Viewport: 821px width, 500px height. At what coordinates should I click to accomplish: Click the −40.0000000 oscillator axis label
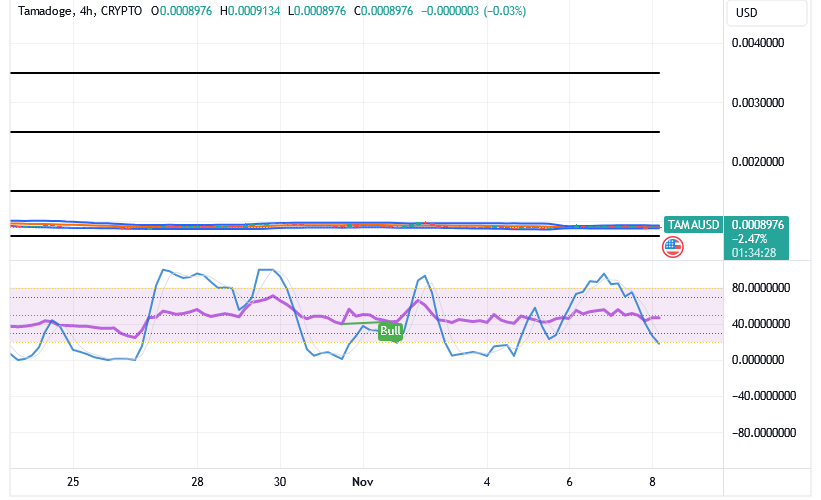[763, 396]
